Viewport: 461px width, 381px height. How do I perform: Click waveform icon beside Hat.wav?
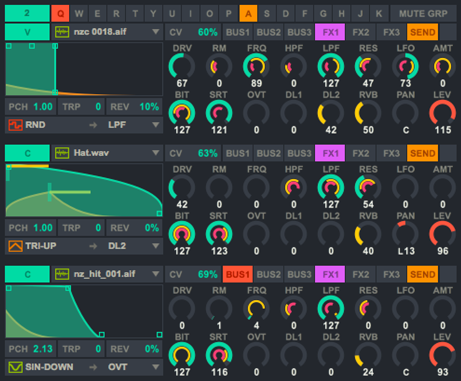click(62, 153)
